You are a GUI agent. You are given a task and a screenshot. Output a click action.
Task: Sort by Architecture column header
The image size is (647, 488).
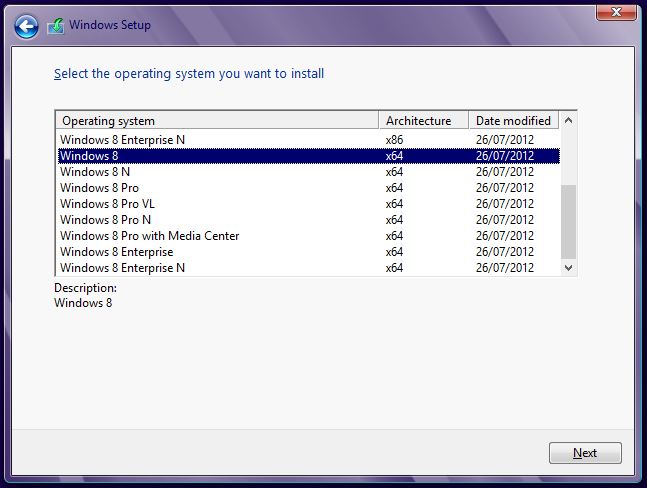[424, 121]
